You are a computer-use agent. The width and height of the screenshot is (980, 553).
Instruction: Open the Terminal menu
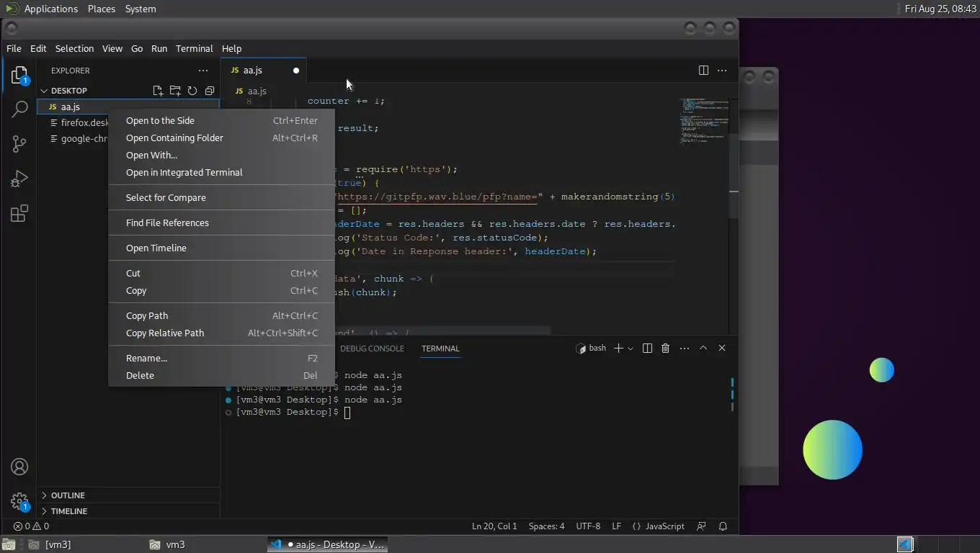pyautogui.click(x=195, y=48)
